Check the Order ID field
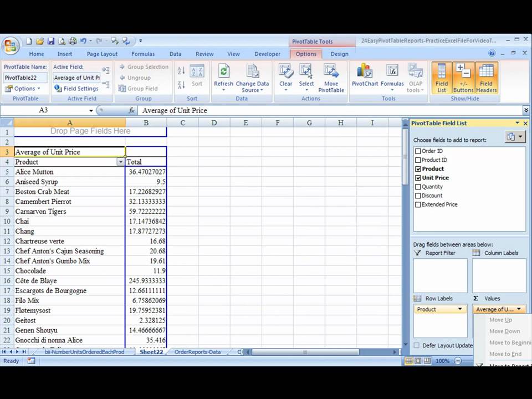This screenshot has height=399, width=532. click(x=418, y=151)
